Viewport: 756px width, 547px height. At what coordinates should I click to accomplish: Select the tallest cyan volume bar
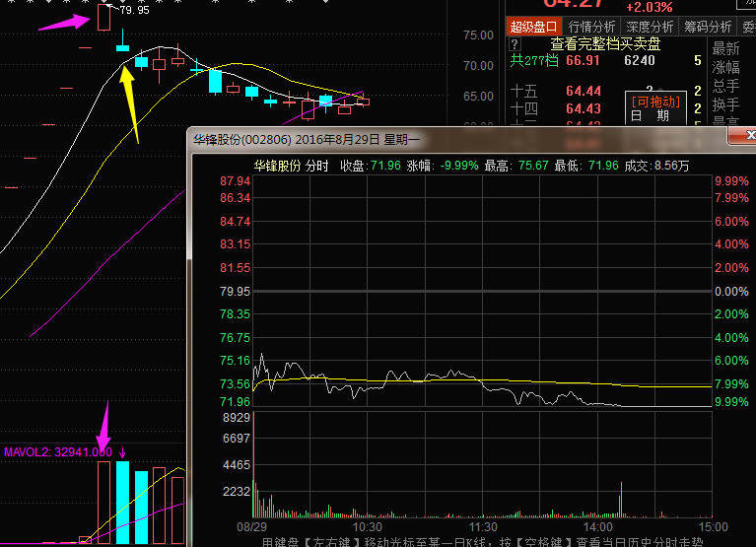[122, 503]
